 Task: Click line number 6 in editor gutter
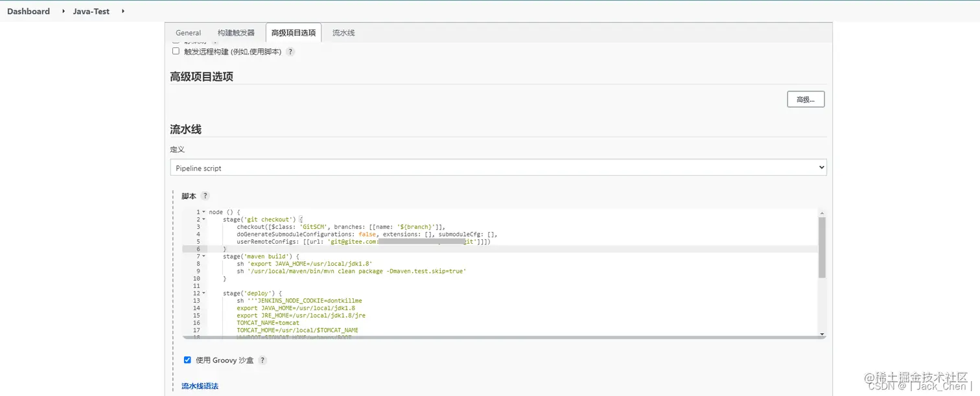coord(197,249)
